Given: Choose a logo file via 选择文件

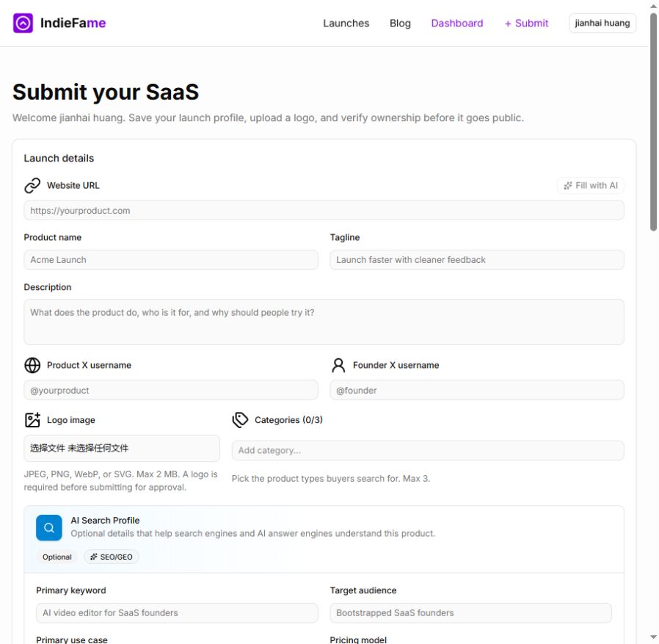Looking at the screenshot, I should 48,448.
